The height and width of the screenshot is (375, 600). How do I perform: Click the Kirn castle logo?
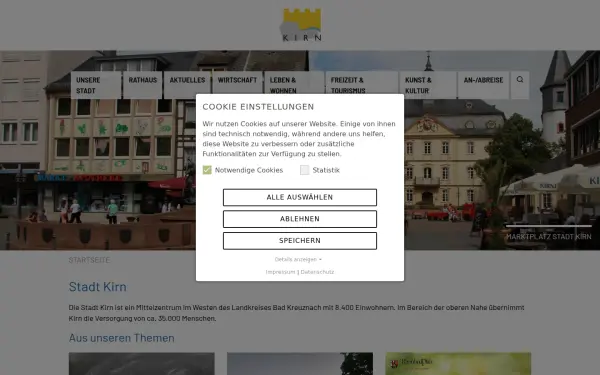[302, 25]
